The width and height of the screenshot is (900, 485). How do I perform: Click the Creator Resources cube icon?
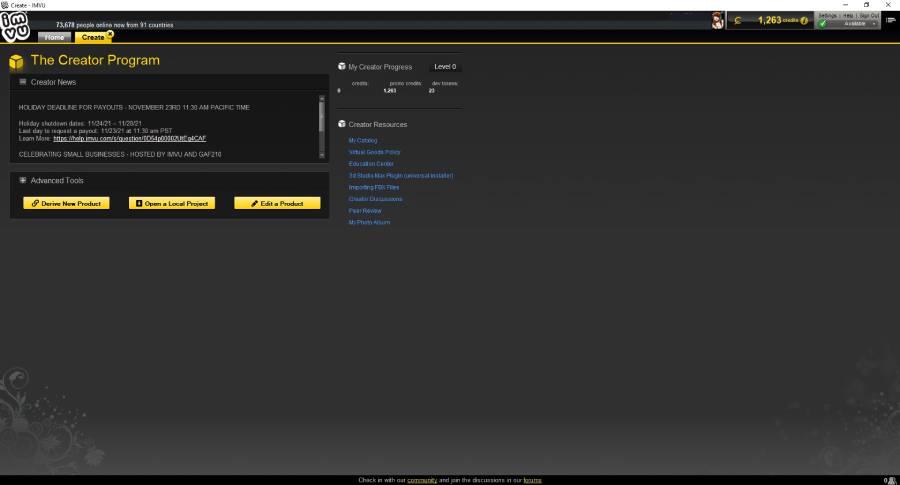[342, 124]
